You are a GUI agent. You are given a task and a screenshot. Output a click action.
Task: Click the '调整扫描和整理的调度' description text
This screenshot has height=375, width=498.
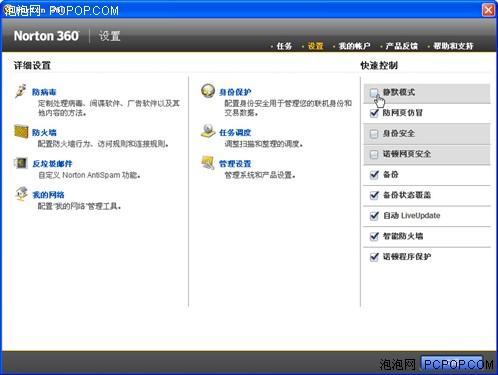click(264, 144)
